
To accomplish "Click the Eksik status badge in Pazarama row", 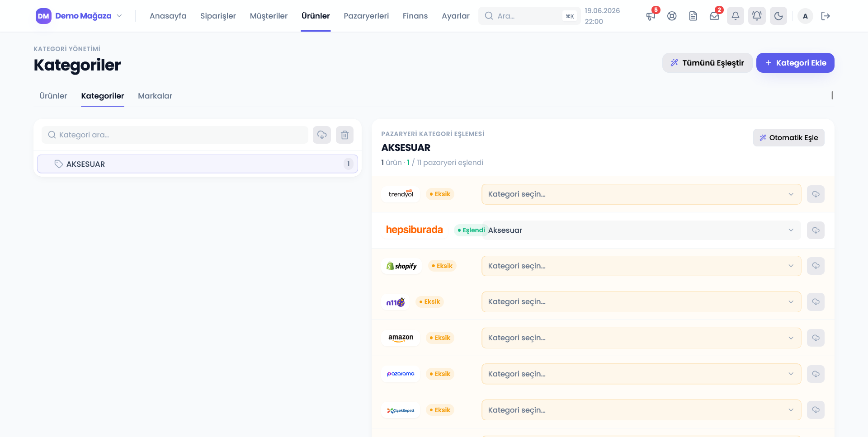I will coord(440,374).
